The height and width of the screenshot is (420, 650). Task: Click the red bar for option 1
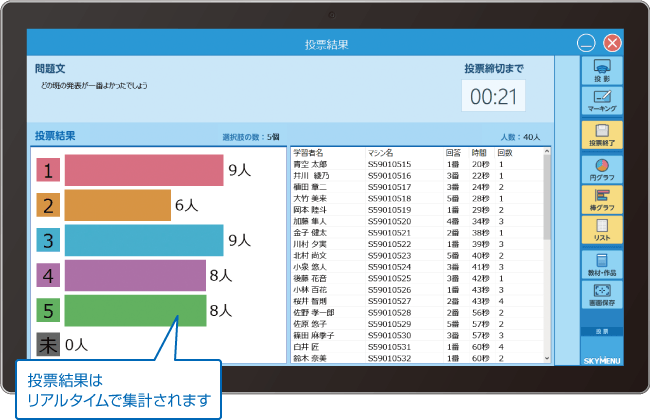(x=144, y=170)
